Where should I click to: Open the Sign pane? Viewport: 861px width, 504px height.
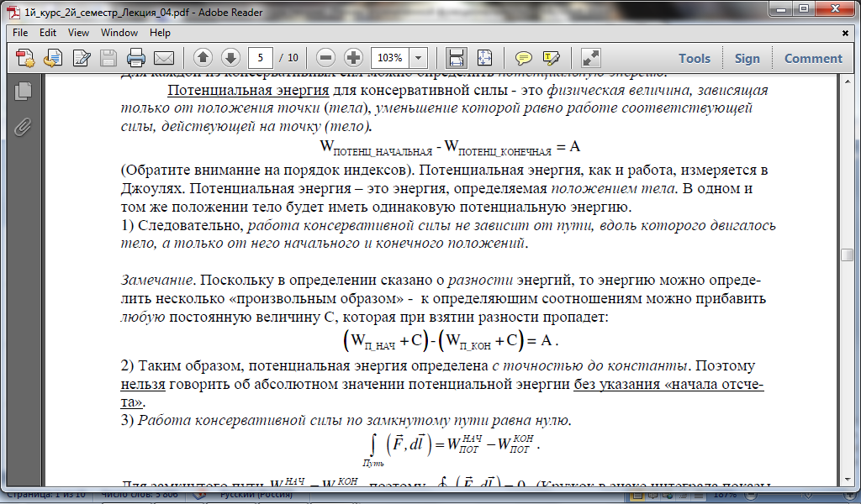[747, 58]
